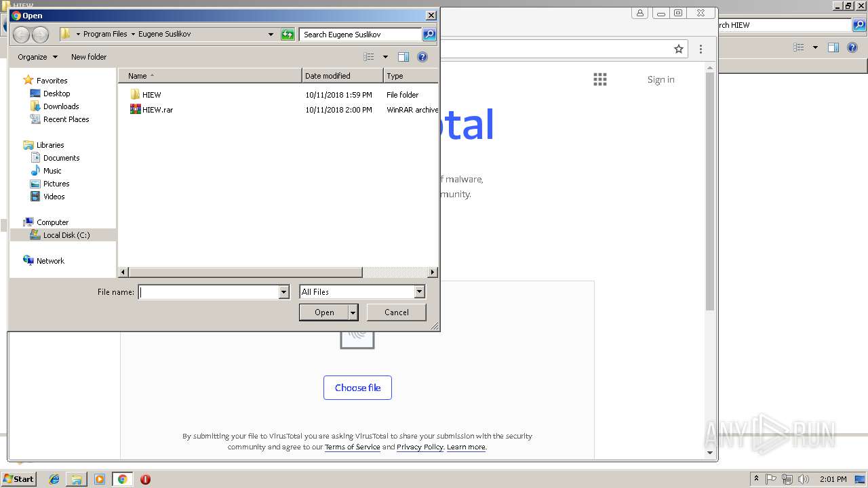The height and width of the screenshot is (488, 868).
Task: Click the Choose file button
Action: pyautogui.click(x=357, y=388)
